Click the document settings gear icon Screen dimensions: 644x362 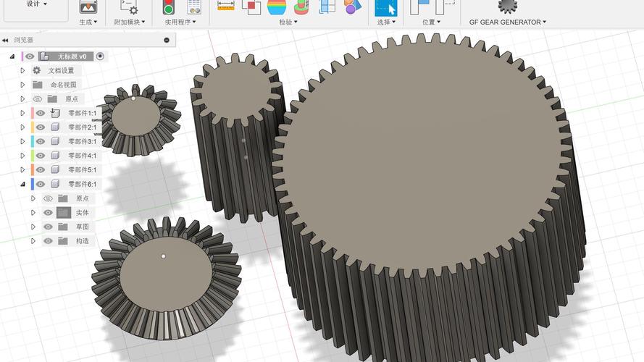[x=36, y=70]
